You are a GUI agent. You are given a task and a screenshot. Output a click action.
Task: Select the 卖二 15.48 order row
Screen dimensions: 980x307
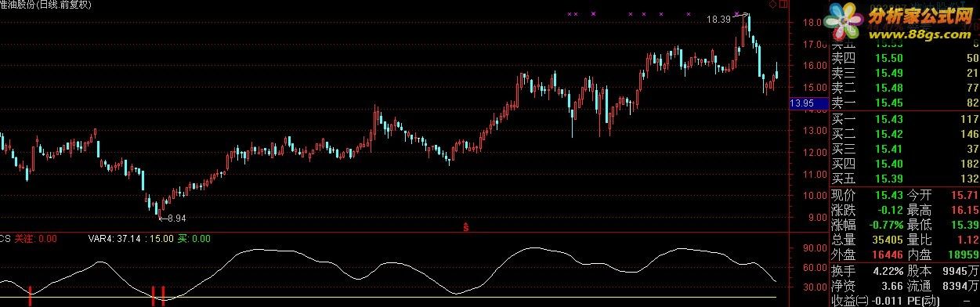(905, 88)
